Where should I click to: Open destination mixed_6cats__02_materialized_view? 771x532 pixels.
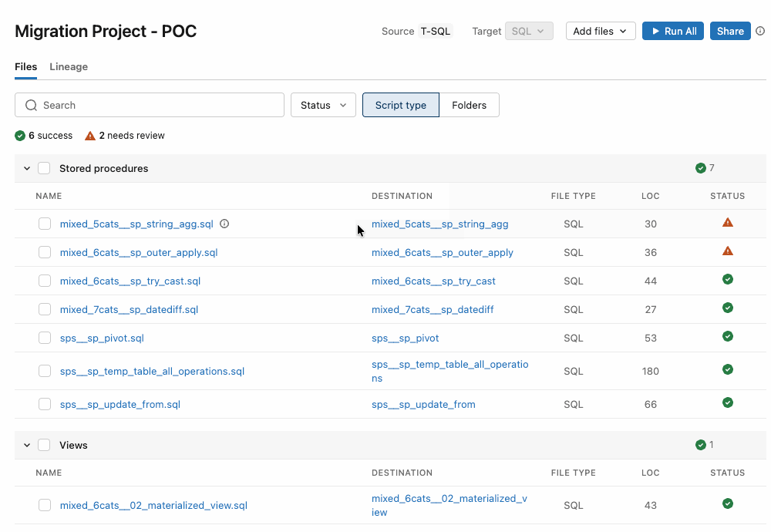(449, 505)
